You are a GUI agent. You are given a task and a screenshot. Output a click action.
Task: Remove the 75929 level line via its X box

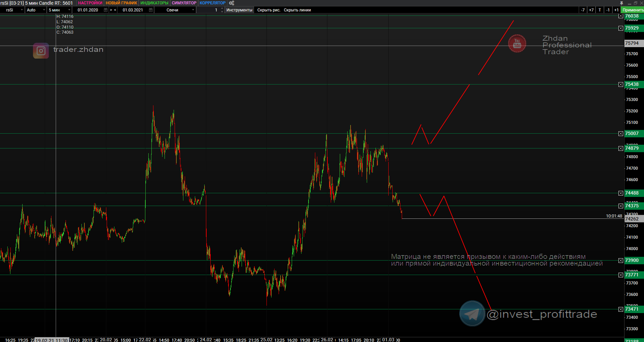point(621,28)
